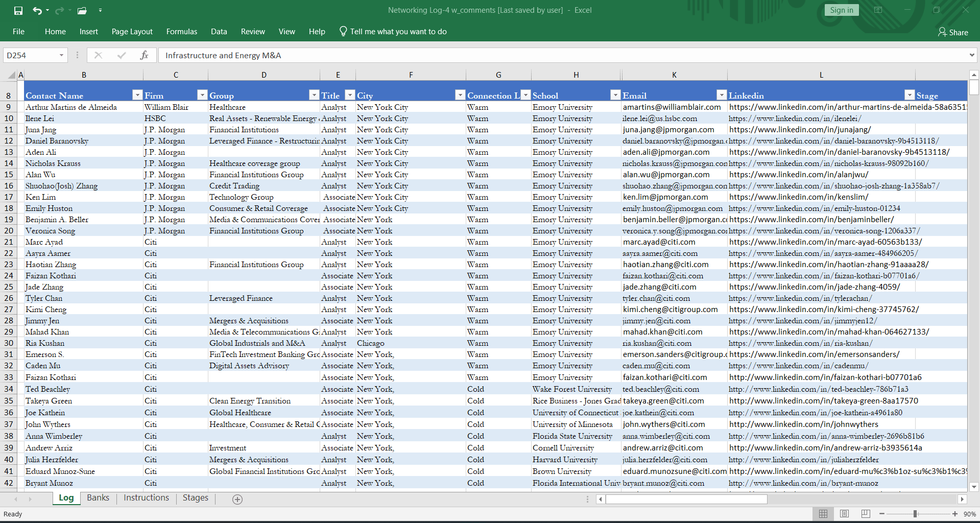
Task: Click the lightbulb Tell me icon
Action: tap(343, 31)
